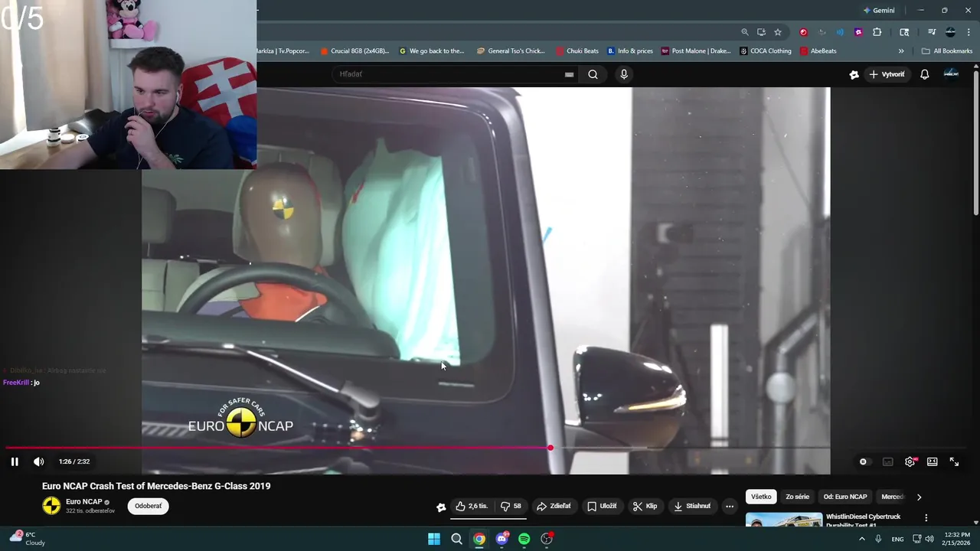Save video with Uložiť button
Viewport: 980px width, 551px height.
point(602,506)
